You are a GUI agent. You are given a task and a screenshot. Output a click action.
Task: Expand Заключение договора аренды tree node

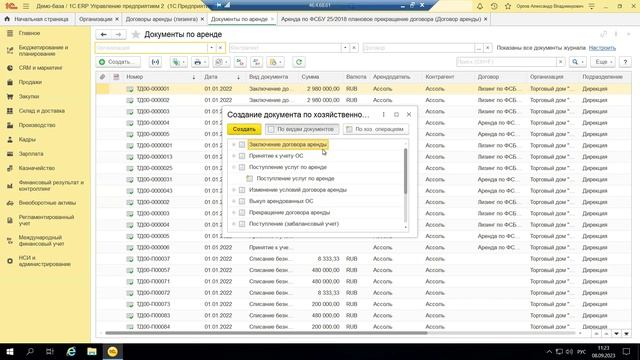click(234, 144)
